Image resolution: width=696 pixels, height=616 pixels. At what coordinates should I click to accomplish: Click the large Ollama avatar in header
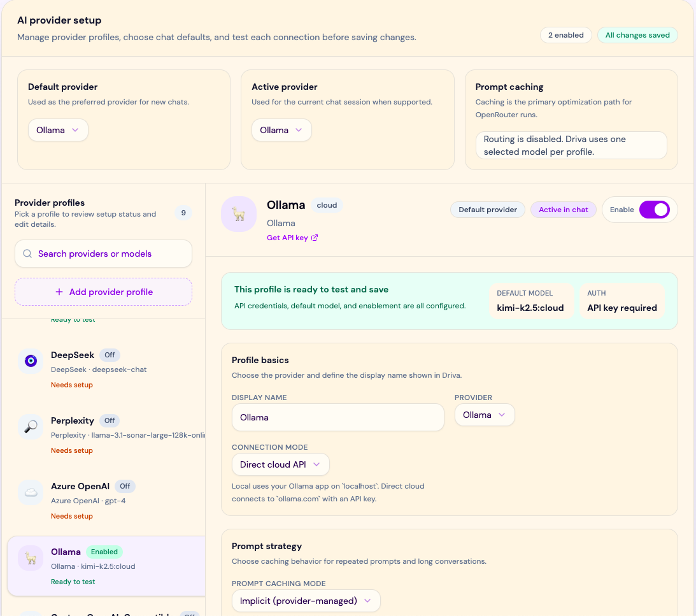click(239, 214)
